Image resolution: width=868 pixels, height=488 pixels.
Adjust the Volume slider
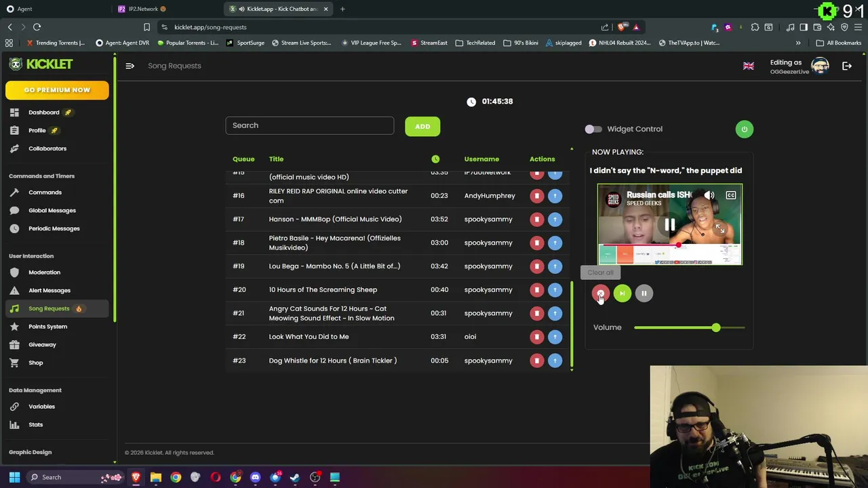(689, 328)
